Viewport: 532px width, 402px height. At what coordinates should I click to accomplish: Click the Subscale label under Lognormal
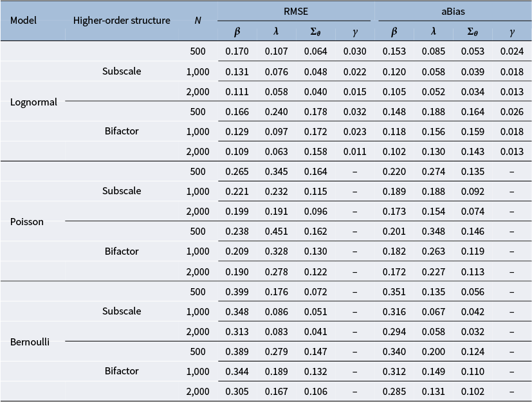tap(122, 71)
